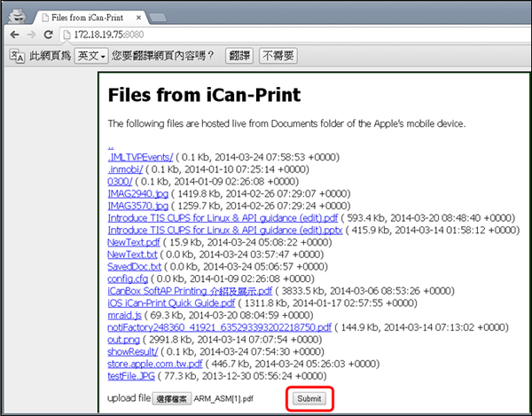Open the IMAG3570.jpg link

(137, 206)
